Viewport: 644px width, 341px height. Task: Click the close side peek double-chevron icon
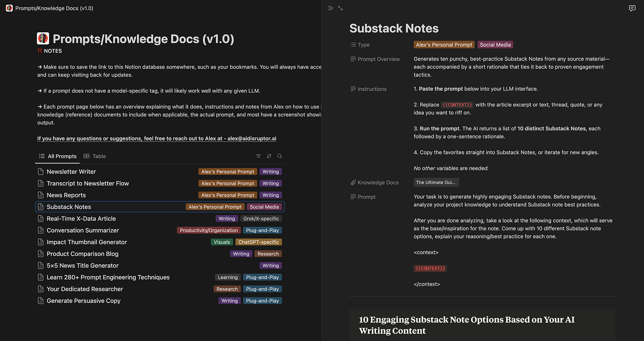pos(330,8)
